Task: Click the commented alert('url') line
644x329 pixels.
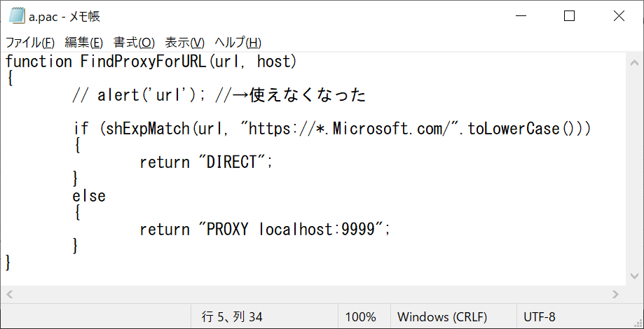Action: point(219,96)
